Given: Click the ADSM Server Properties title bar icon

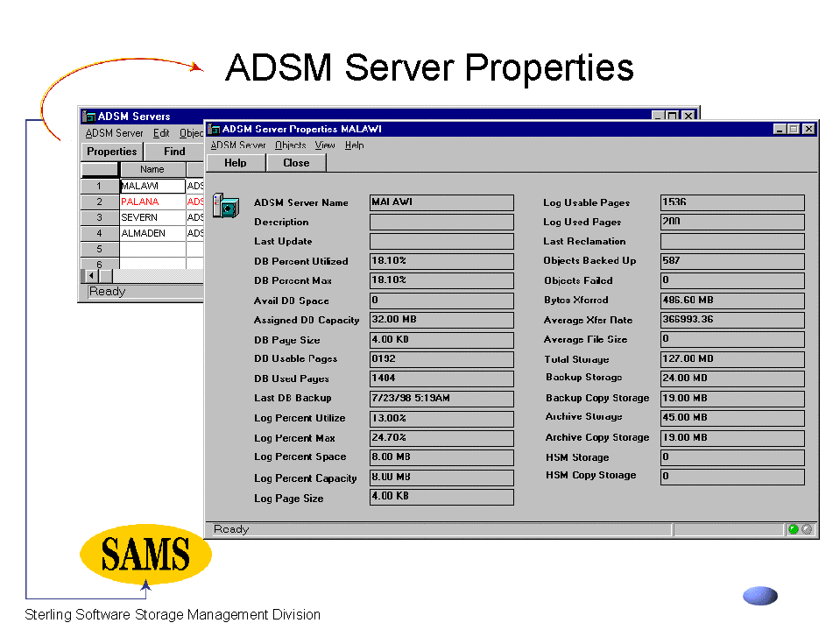Looking at the screenshot, I should [214, 129].
